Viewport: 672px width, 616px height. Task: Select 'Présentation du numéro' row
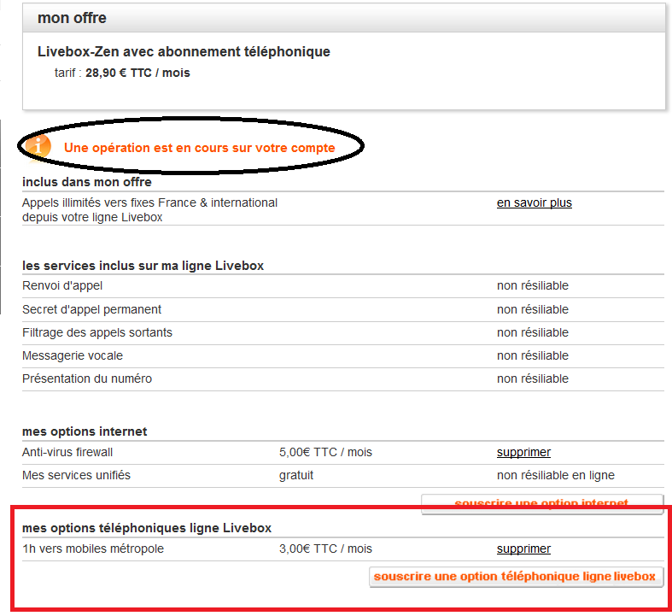[x=343, y=379]
